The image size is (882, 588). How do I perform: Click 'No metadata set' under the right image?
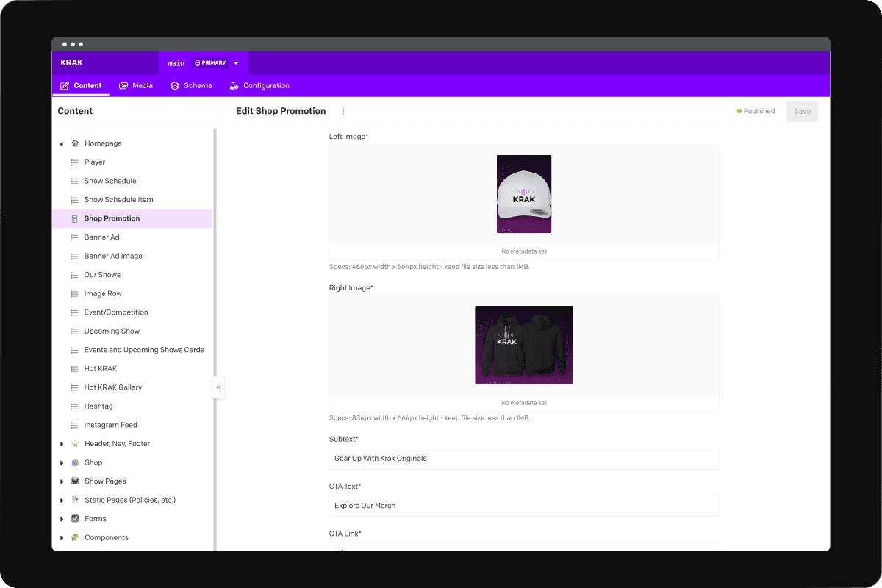(x=524, y=403)
